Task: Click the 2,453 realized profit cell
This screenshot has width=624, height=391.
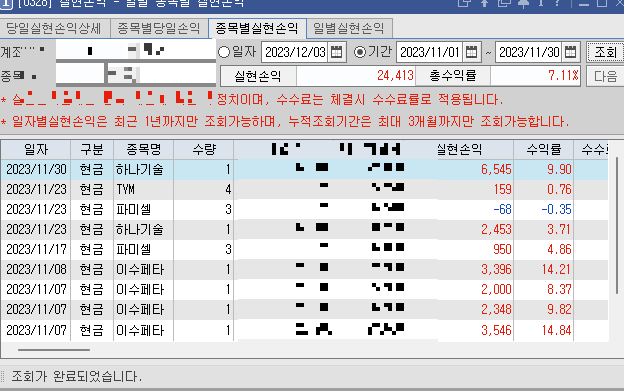Action: (x=475, y=230)
